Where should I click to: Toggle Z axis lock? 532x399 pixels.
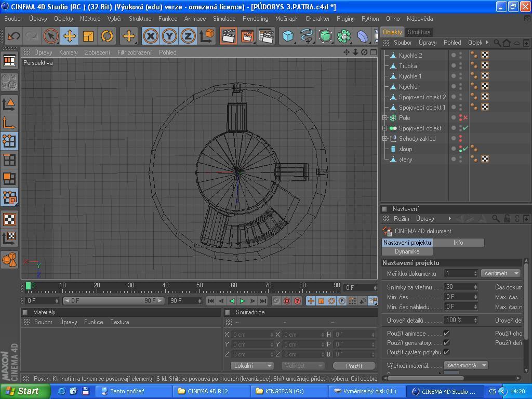pos(188,36)
